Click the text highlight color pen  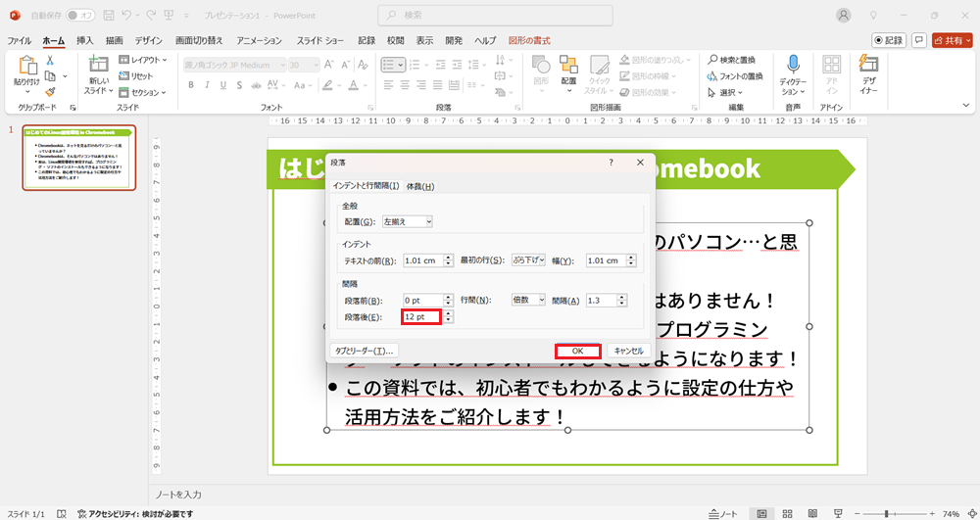[x=327, y=85]
